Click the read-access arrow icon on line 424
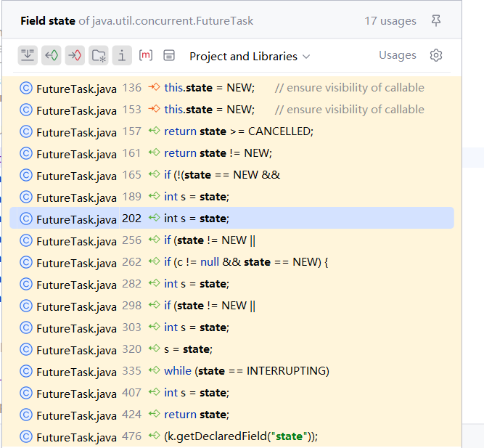Image resolution: width=484 pixels, height=448 pixels. [x=153, y=415]
